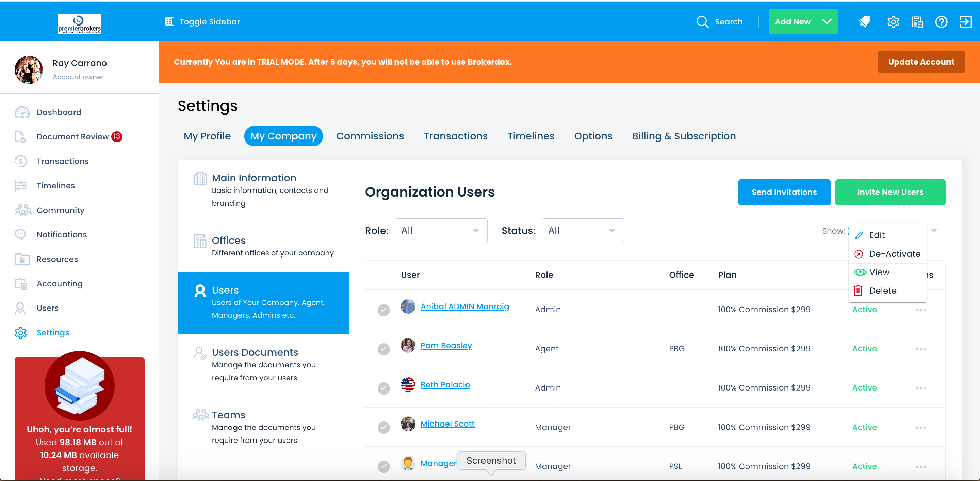
Task: Open Community in the sidebar
Action: coord(60,210)
